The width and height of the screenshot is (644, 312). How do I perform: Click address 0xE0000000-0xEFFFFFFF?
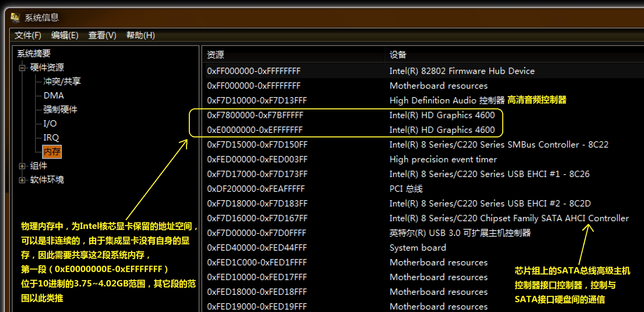click(255, 130)
